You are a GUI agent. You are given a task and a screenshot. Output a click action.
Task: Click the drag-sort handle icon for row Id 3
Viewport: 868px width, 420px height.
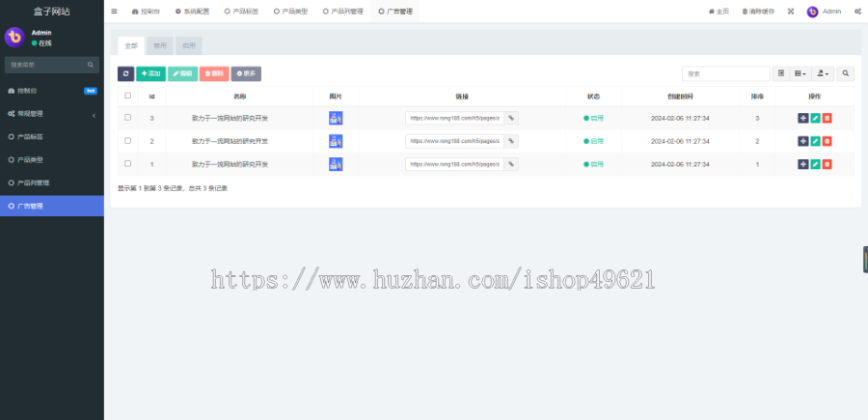click(803, 118)
